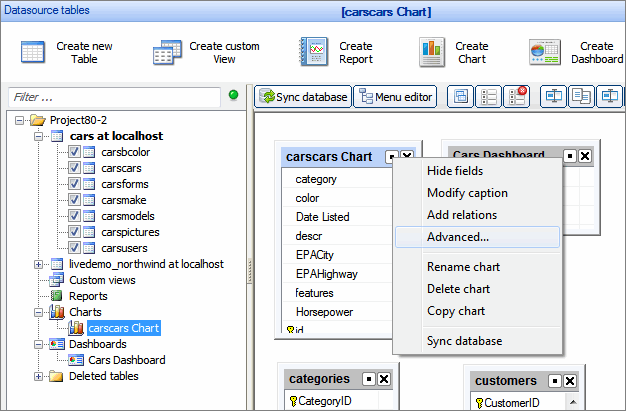The width and height of the screenshot is (626, 411).
Task: Select Rename chart menu entry
Action: pyautogui.click(x=477, y=267)
